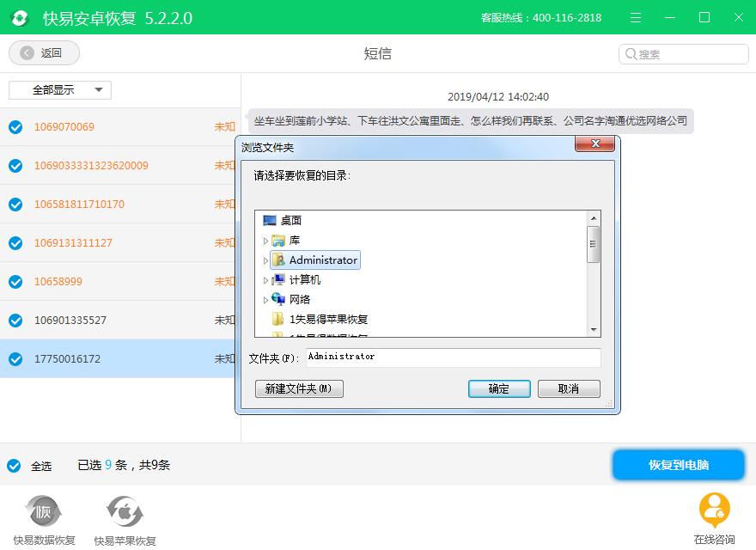Click the app logo in title bar
This screenshot has width=756, height=550.
click(x=20, y=18)
